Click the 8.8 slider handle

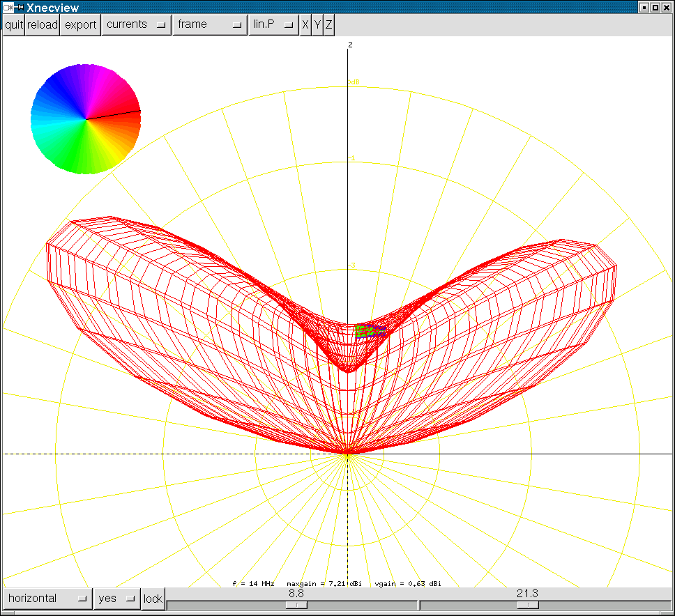tap(296, 606)
